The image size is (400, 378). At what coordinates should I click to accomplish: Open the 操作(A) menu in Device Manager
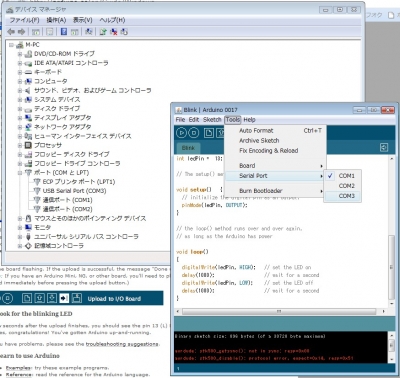pos(56,20)
